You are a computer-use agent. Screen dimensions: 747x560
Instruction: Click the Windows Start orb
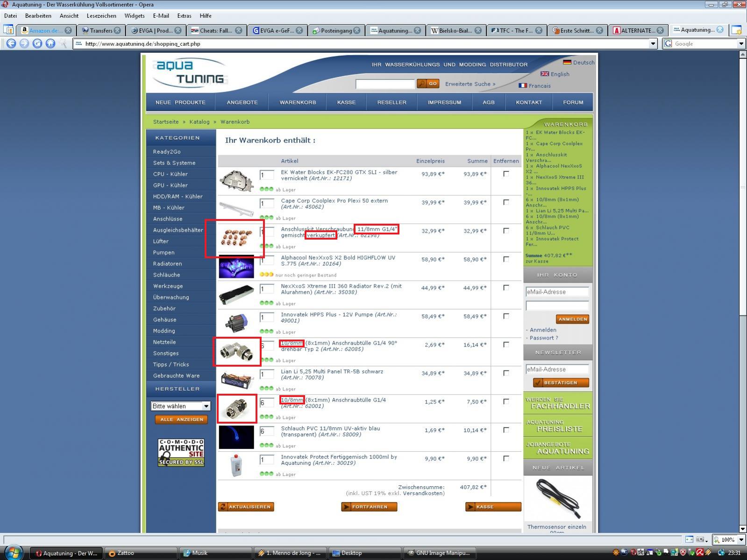point(14,552)
